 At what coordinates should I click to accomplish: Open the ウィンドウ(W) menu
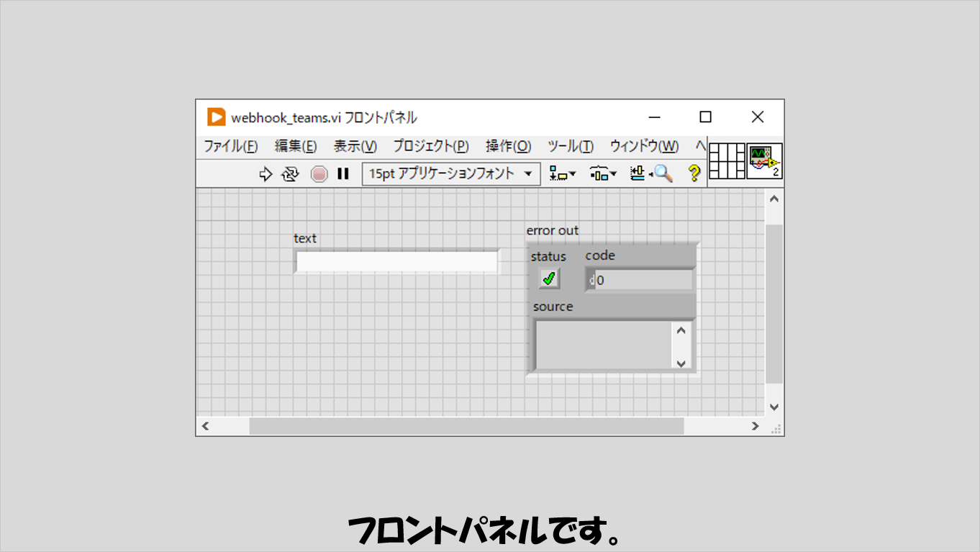(x=644, y=146)
